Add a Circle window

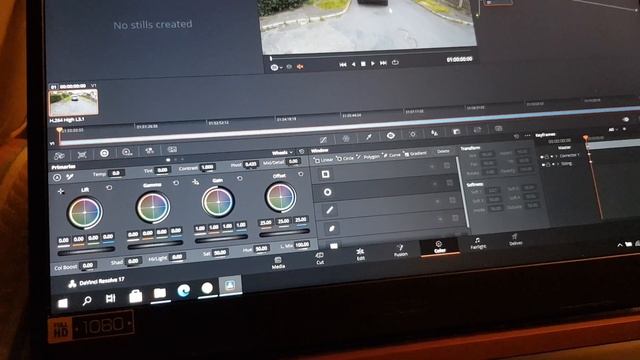345,158
